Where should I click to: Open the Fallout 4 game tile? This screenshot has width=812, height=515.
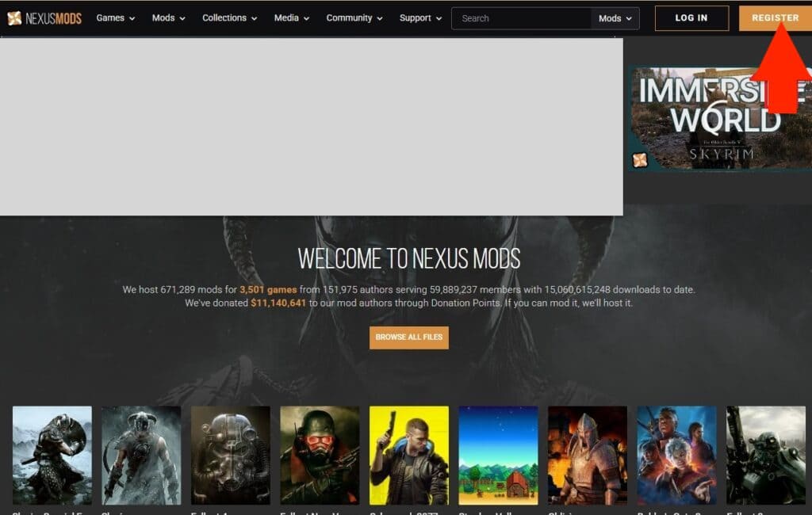pos(231,456)
